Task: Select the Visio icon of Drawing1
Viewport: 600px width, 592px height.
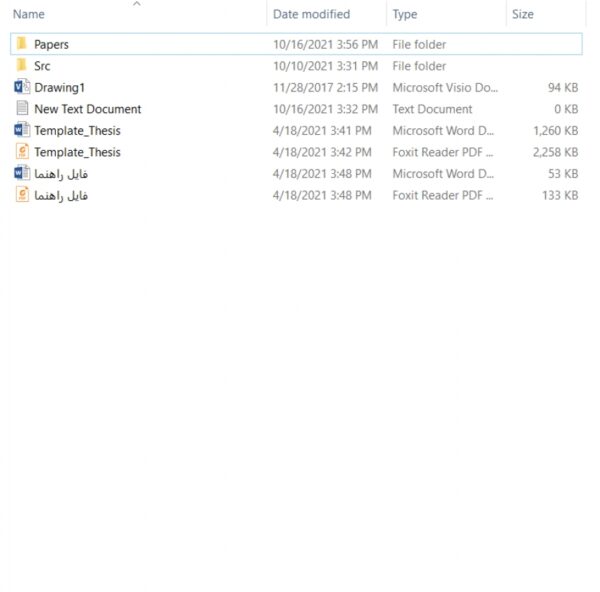Action: click(22, 87)
